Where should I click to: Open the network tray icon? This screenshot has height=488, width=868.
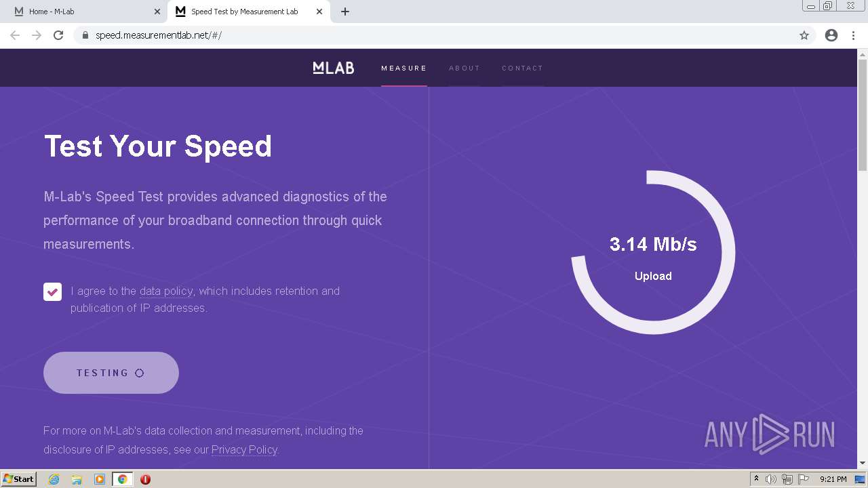tap(787, 479)
